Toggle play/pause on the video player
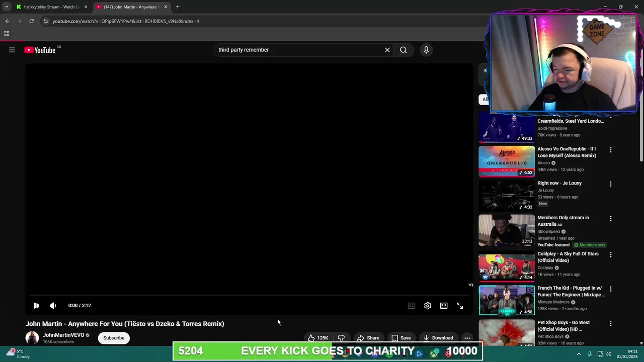The image size is (644, 362). click(x=36, y=305)
